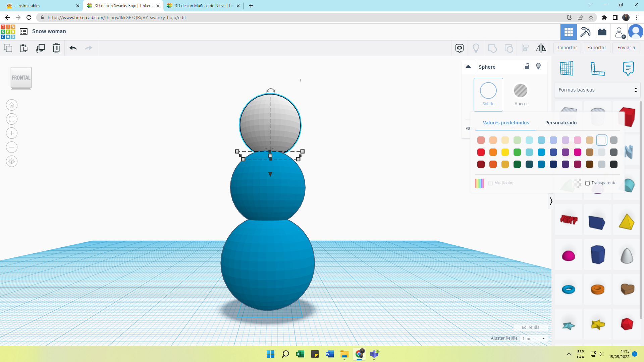This screenshot has height=362, width=644.
Task: Set shape to Hueco
Action: pos(521,95)
